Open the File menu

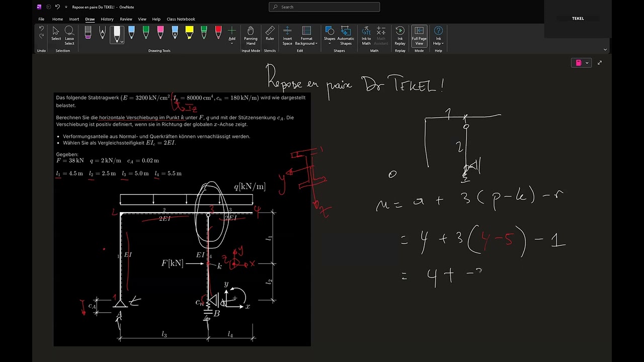[41, 19]
